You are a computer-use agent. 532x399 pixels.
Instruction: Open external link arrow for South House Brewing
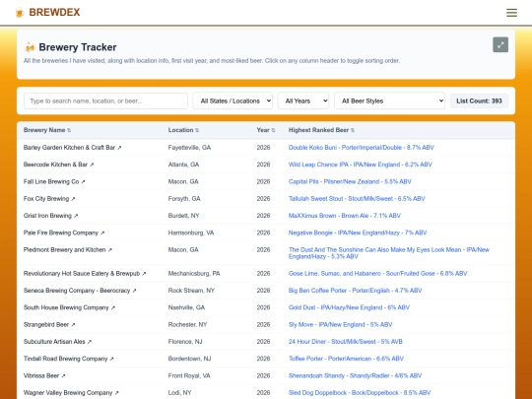[113, 307]
